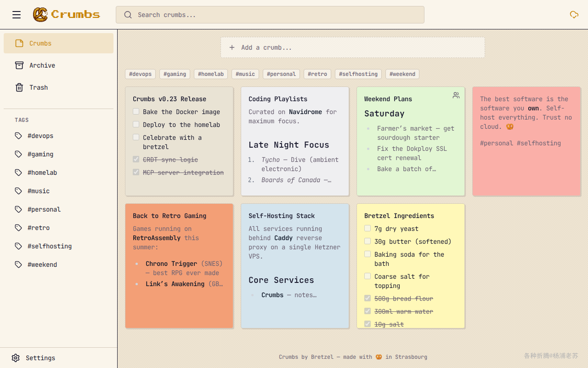This screenshot has width=588, height=368.
Task: Toggle the hamburger menu sidebar
Action: (17, 15)
